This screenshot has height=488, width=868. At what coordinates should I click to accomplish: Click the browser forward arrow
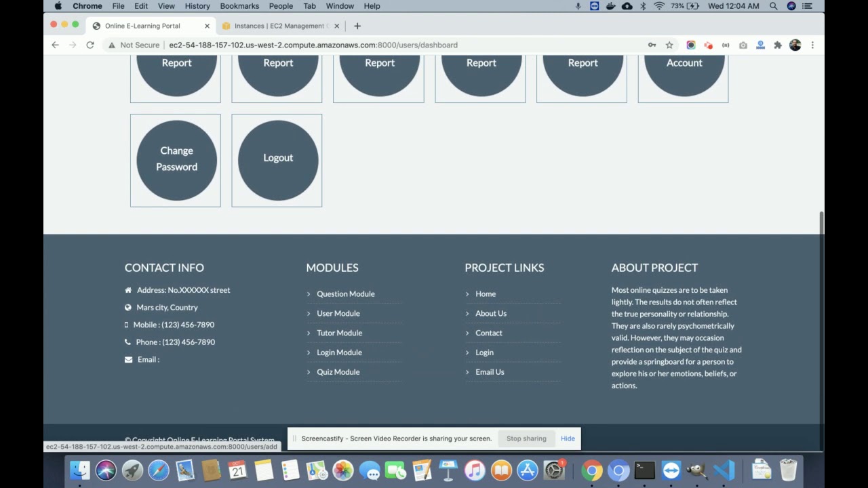click(73, 45)
